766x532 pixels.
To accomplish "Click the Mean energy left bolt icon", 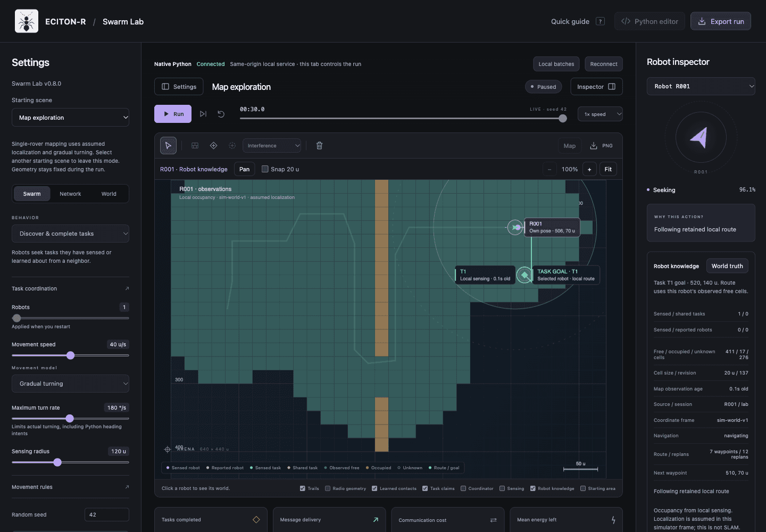I will pyautogui.click(x=613, y=520).
